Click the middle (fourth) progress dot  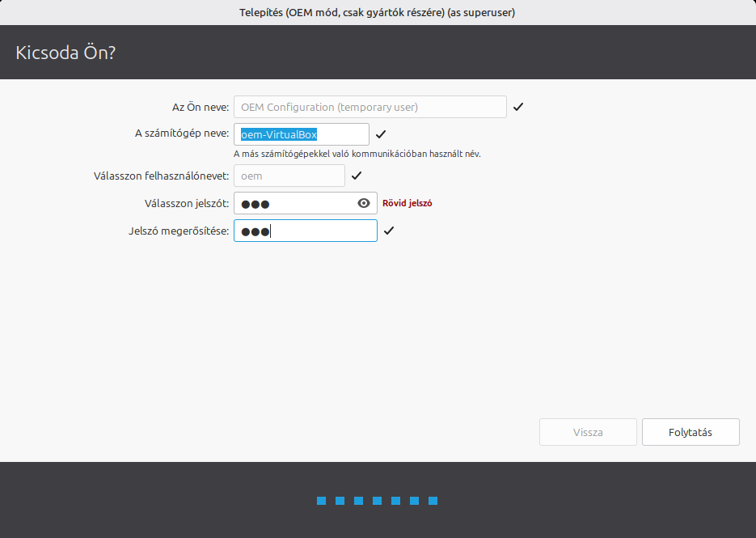pyautogui.click(x=377, y=501)
